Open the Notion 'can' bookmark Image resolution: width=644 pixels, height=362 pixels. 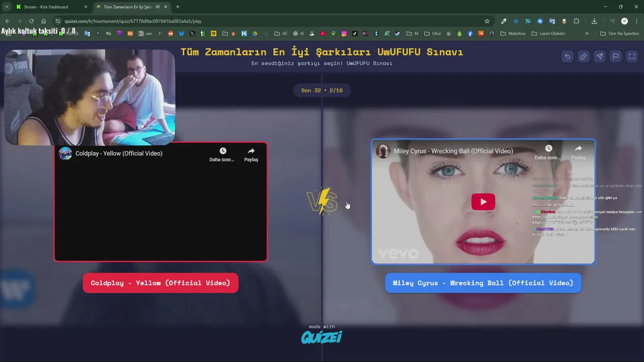[145, 34]
